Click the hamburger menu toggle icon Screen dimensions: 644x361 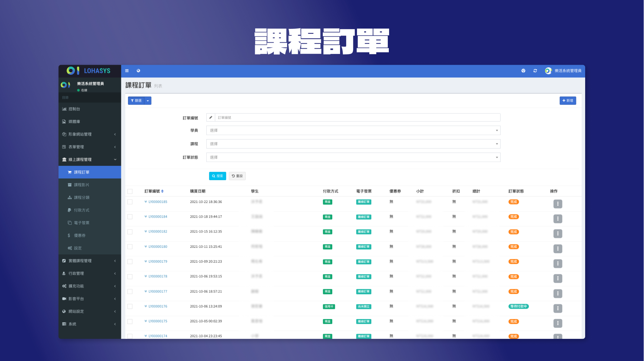[127, 71]
